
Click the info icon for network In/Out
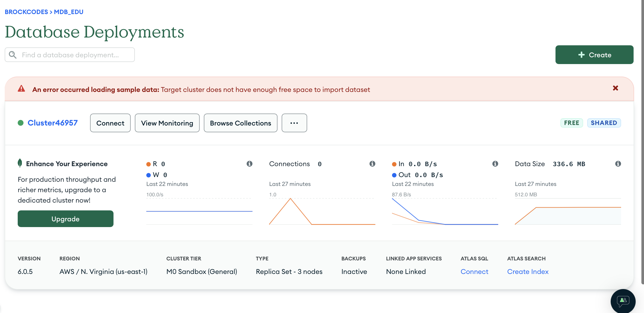pos(495,164)
